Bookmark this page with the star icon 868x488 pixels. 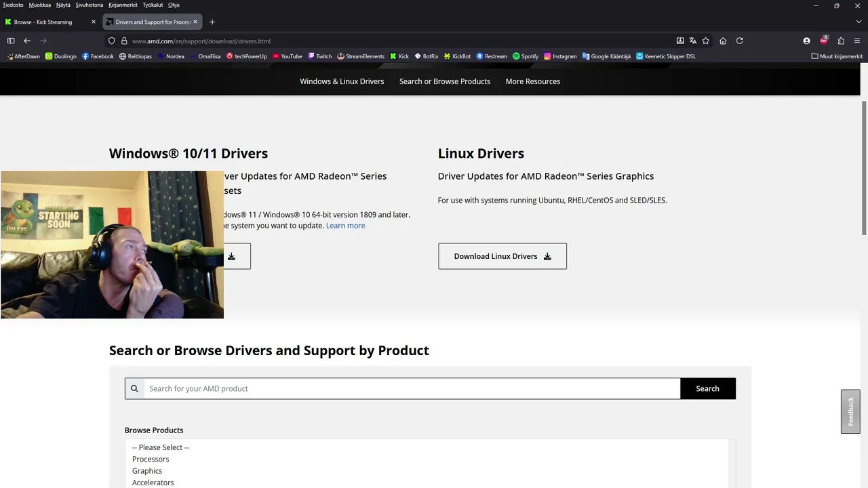tap(706, 41)
